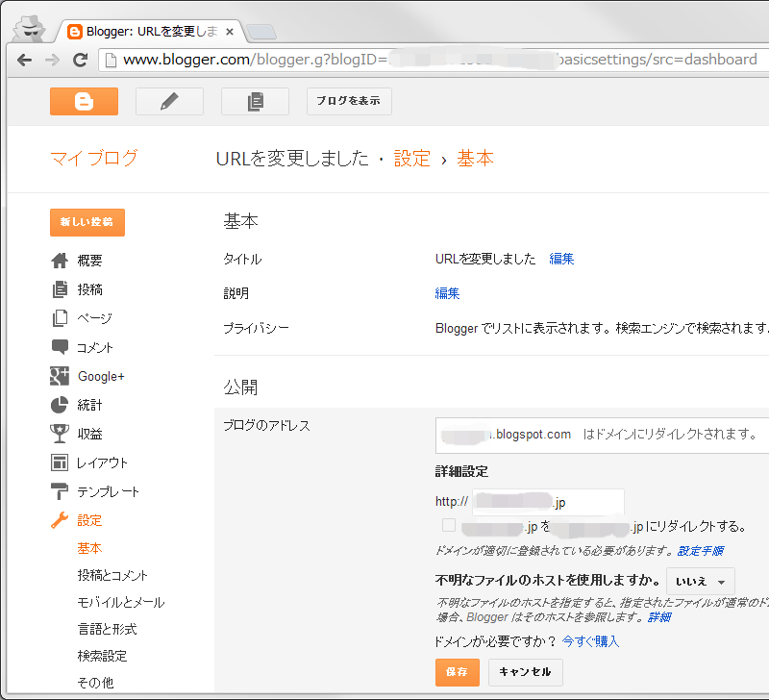769x700 pixels.
Task: Click the 新しい投稿 button
Action: [x=87, y=222]
